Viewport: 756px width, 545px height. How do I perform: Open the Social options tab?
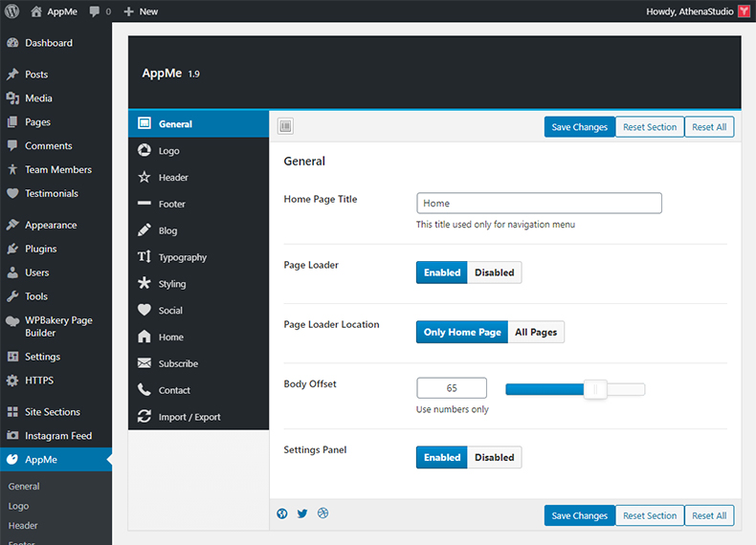point(199,311)
